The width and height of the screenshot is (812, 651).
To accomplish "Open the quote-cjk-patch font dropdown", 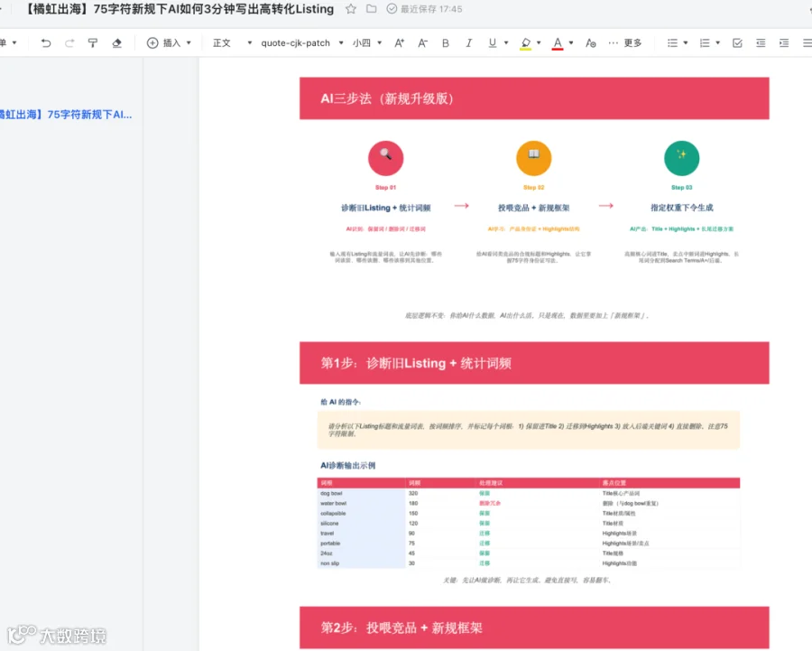I will (x=302, y=43).
